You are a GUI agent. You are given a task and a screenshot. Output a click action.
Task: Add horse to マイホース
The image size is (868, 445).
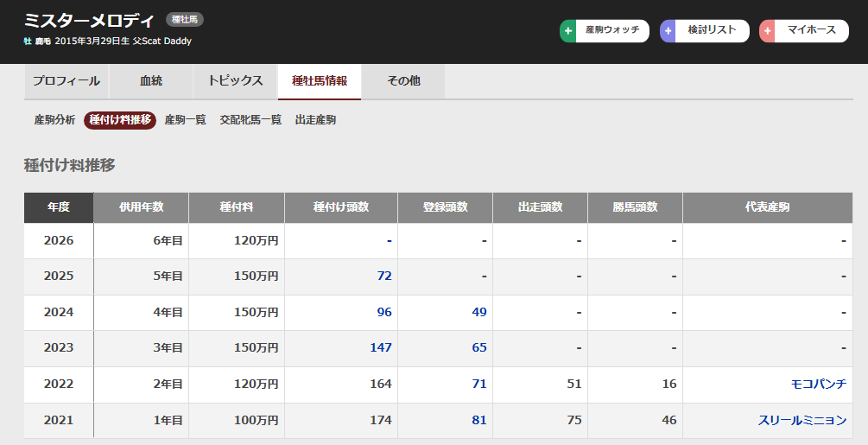(804, 31)
